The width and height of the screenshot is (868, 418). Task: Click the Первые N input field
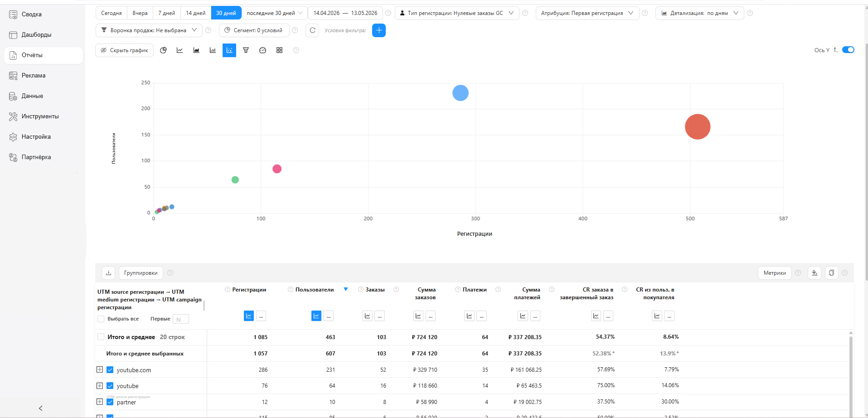(181, 319)
